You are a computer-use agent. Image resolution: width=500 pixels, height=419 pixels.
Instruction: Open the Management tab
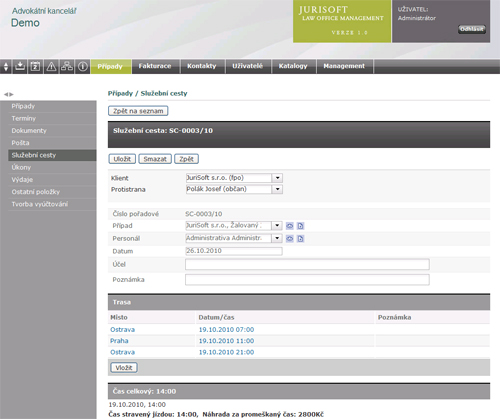point(344,66)
